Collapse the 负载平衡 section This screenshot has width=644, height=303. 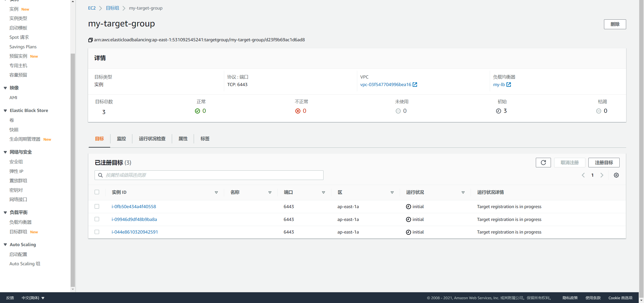[x=5, y=212]
